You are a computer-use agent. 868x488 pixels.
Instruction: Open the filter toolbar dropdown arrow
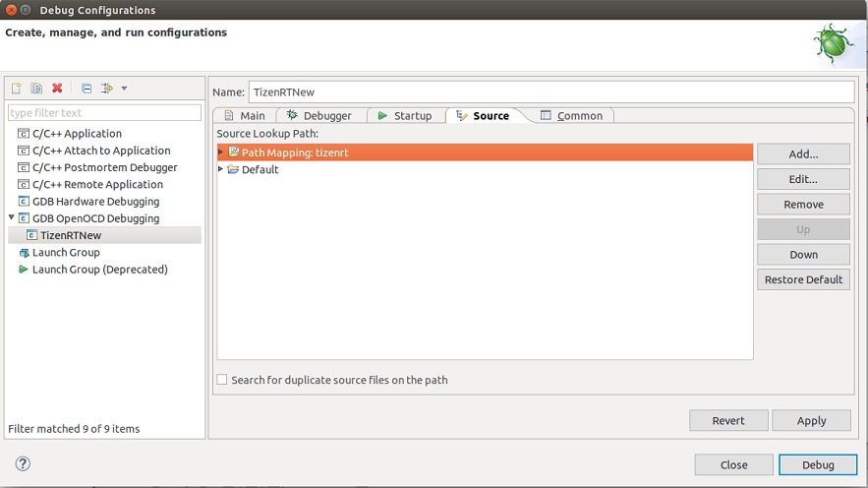click(124, 89)
